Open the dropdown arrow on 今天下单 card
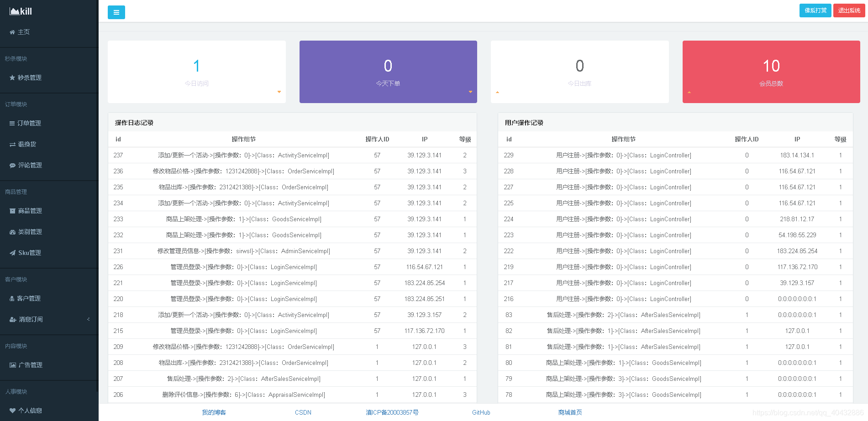The image size is (868, 421). (470, 92)
